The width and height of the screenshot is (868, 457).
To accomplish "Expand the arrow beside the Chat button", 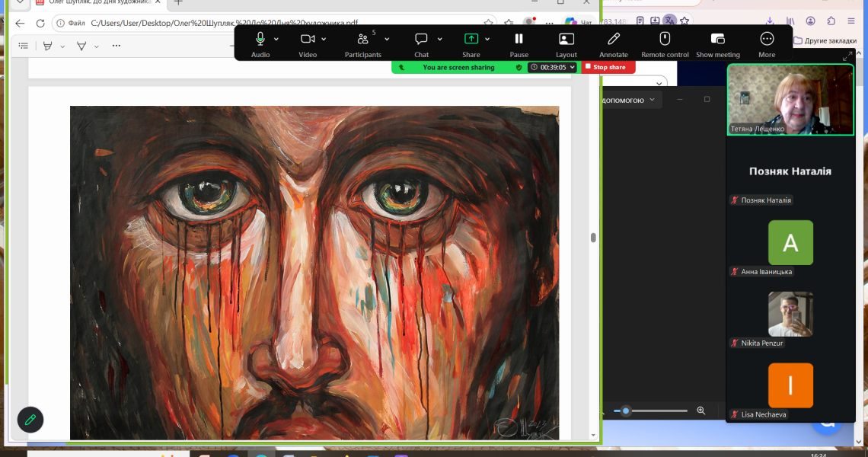I will point(440,40).
